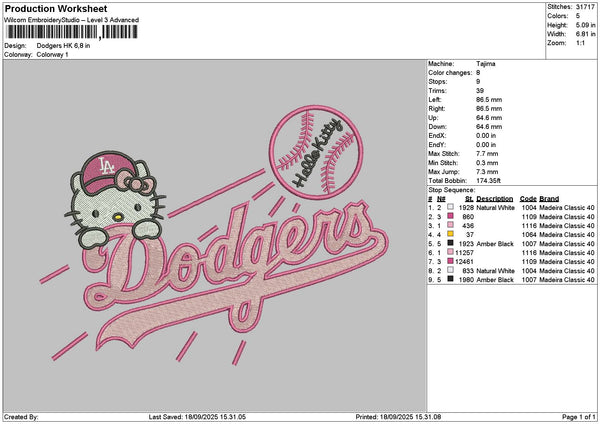This screenshot has height=424, width=600.
Task: Pick the light pink swatch in stop row 6
Action: [x=450, y=252]
